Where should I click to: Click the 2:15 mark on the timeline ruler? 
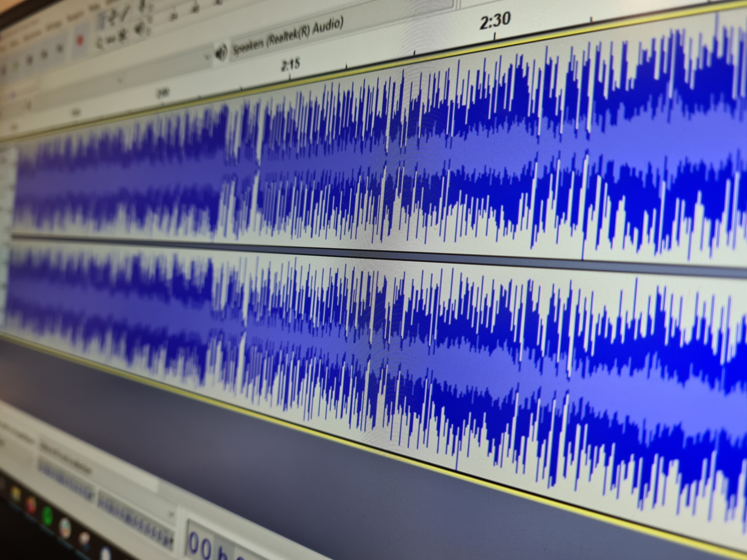click(x=290, y=65)
